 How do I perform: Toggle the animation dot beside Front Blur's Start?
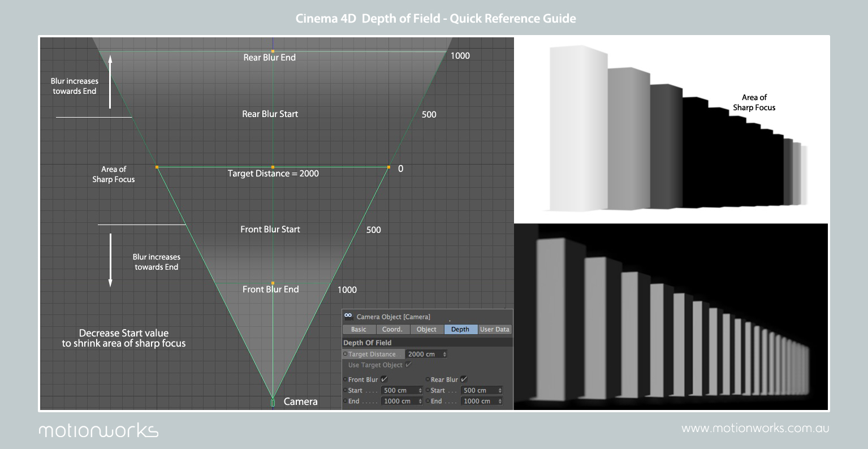346,390
